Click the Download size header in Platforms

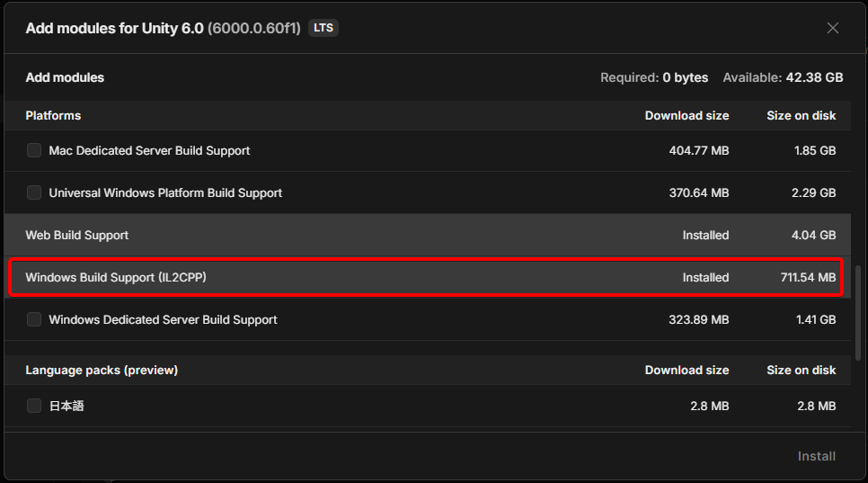[x=686, y=115]
